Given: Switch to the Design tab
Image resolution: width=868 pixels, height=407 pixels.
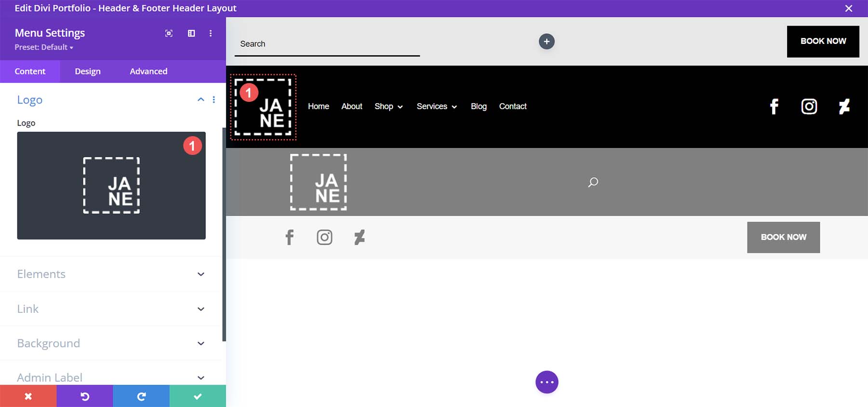Looking at the screenshot, I should click(x=88, y=71).
